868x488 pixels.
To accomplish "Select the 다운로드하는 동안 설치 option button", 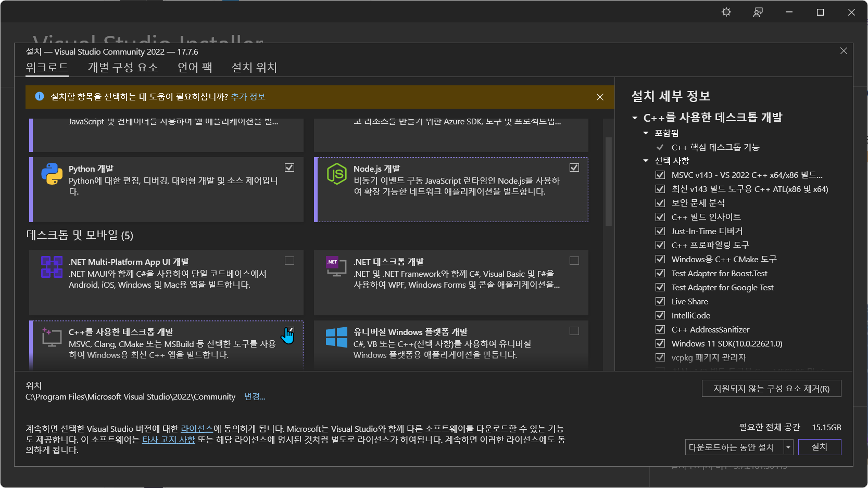I will click(x=735, y=447).
